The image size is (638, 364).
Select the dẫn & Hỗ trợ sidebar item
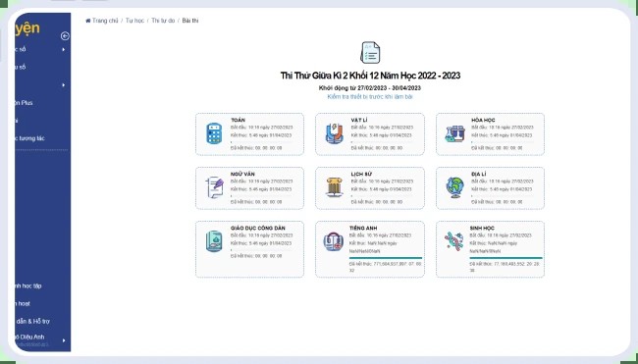pos(32,321)
